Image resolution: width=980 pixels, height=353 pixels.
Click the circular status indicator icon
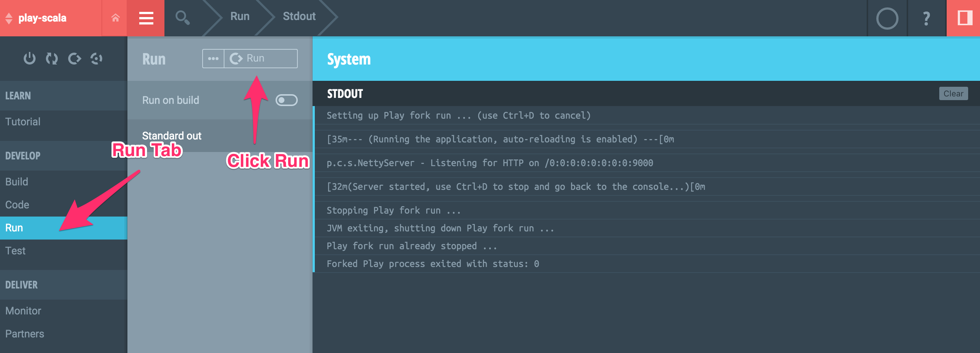[x=887, y=18]
